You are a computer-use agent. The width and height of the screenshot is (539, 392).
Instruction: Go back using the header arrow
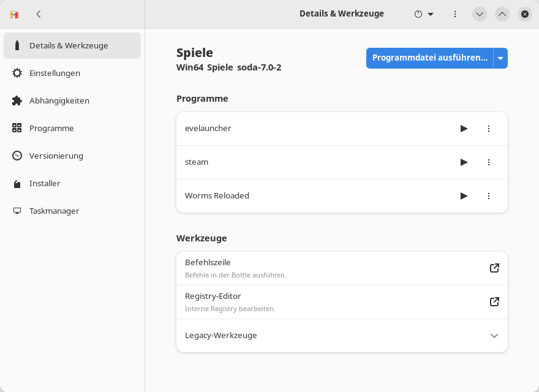(39, 14)
